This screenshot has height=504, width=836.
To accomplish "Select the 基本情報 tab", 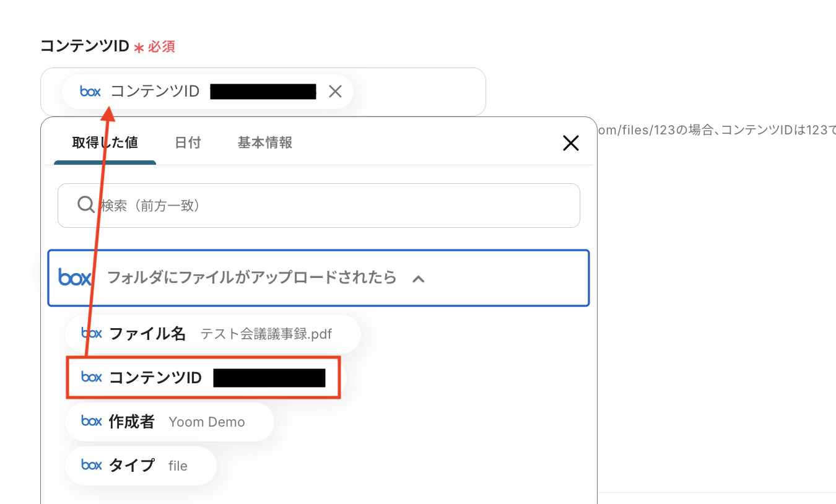I will 264,143.
